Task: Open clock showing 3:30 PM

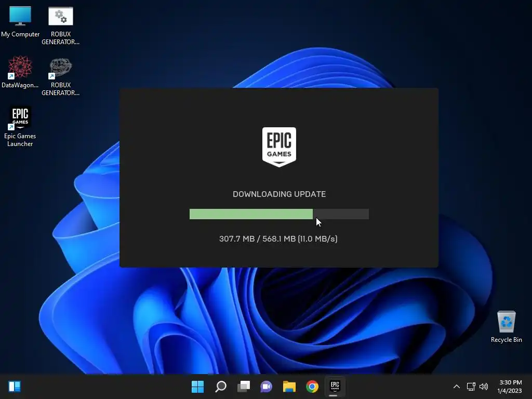Action: click(x=510, y=387)
